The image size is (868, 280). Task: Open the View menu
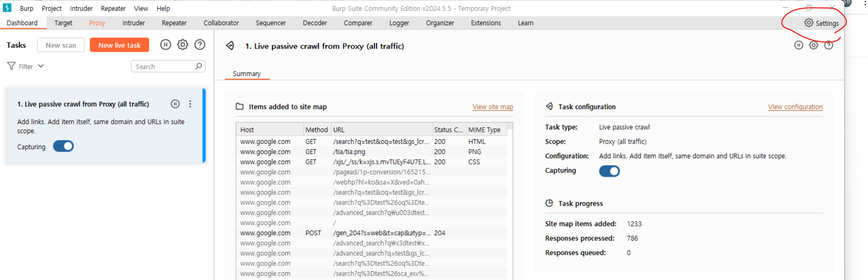pyautogui.click(x=141, y=8)
